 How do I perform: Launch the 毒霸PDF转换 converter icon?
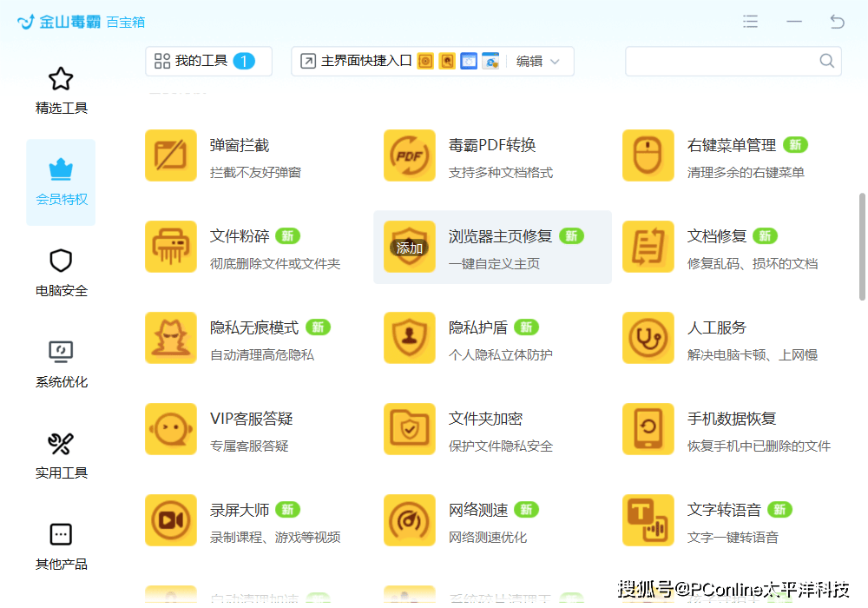[409, 155]
